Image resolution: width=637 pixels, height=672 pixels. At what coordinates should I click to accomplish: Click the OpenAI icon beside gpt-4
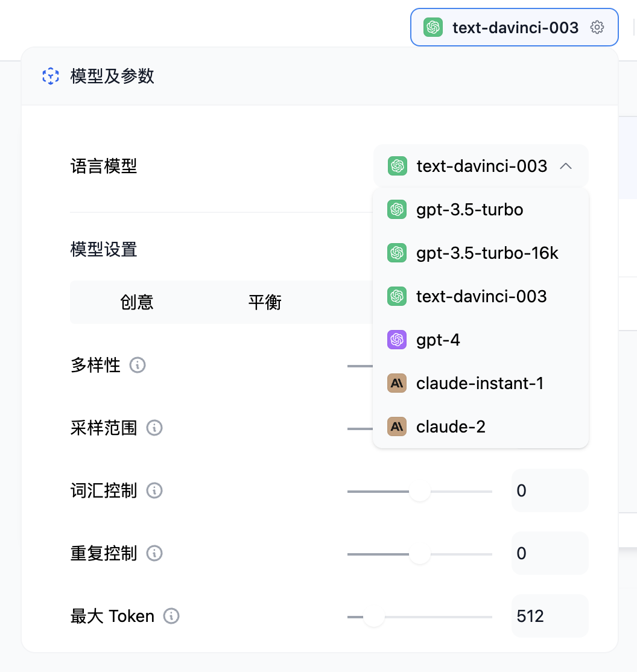(398, 340)
